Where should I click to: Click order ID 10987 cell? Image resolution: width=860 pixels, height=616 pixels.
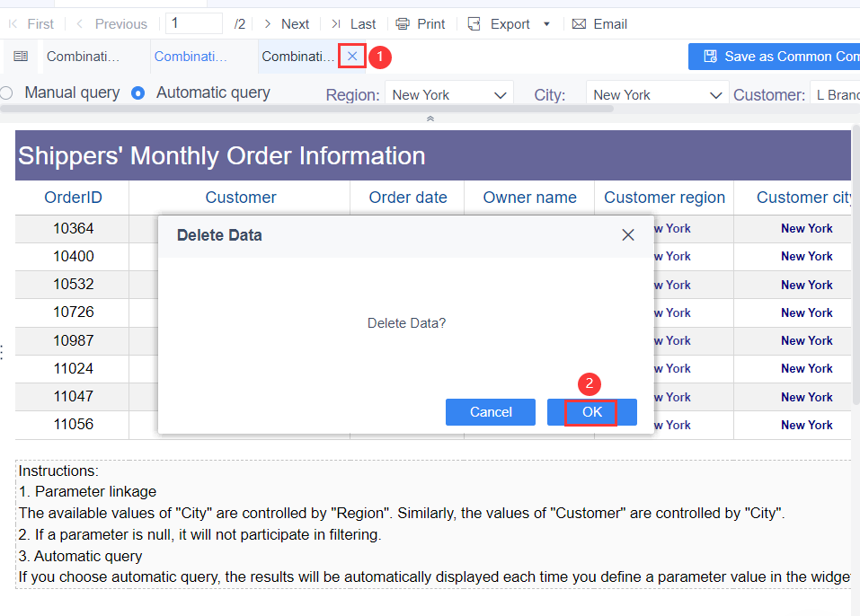pyautogui.click(x=73, y=341)
